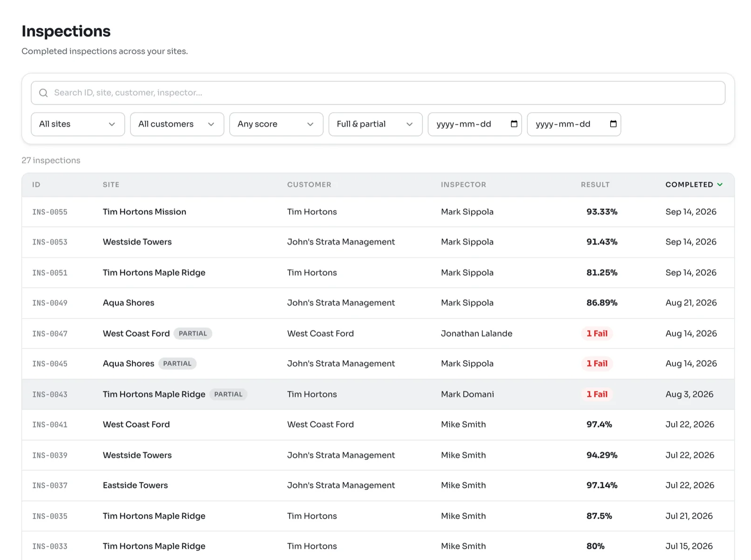Sort by the CUSTOMER column header
This screenshot has height=560, width=751.
pos(309,185)
